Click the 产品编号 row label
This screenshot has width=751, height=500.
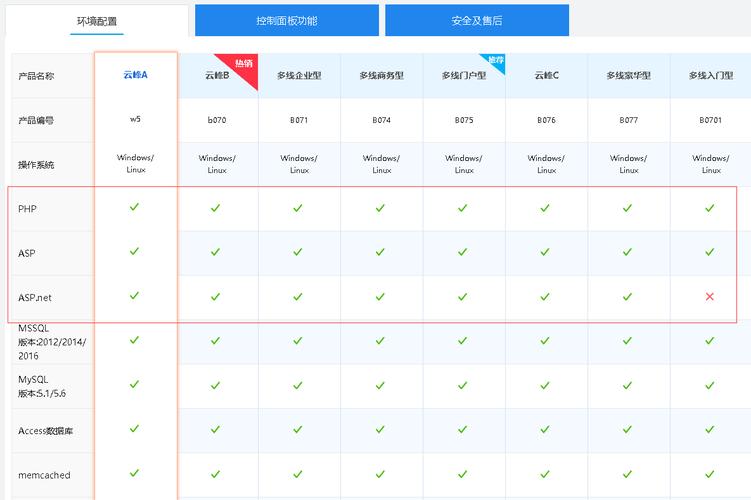[36, 120]
